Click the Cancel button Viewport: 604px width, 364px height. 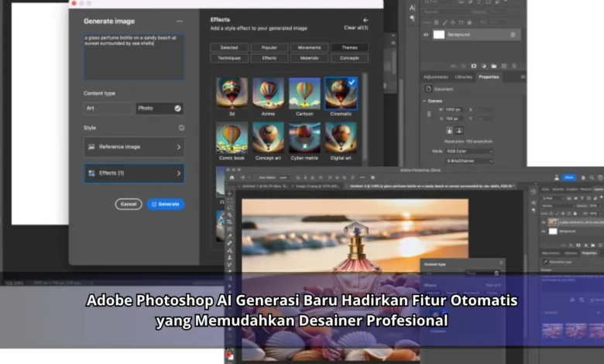129,204
